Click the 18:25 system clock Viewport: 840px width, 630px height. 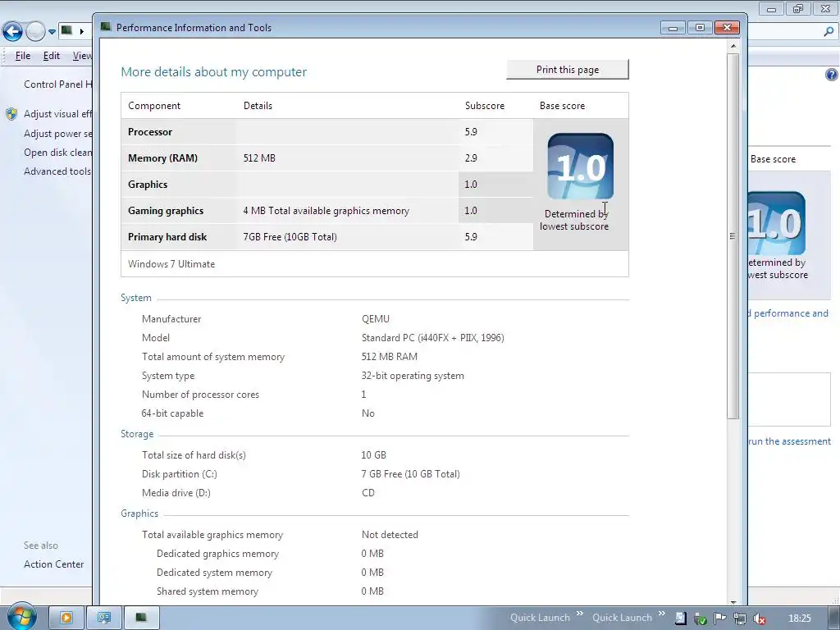799,619
